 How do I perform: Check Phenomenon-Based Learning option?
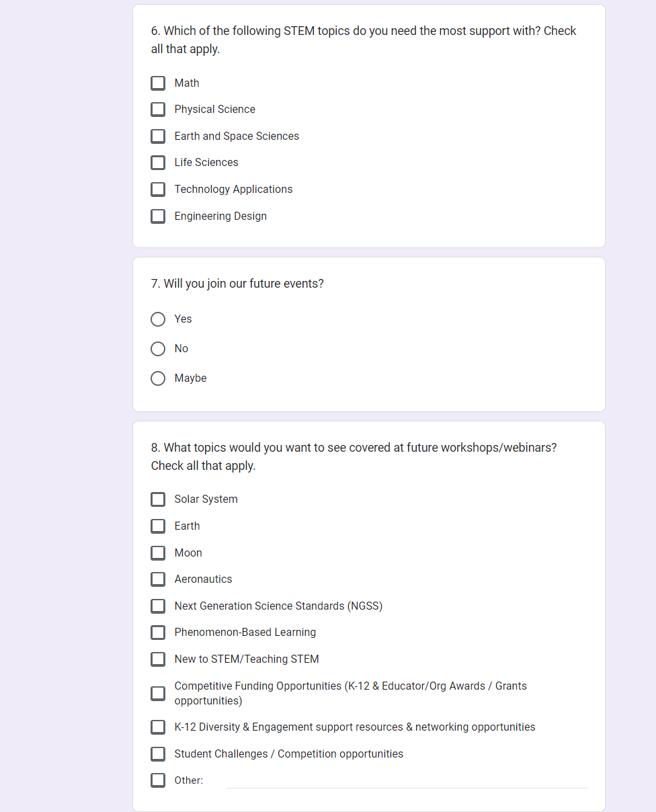tap(158, 633)
